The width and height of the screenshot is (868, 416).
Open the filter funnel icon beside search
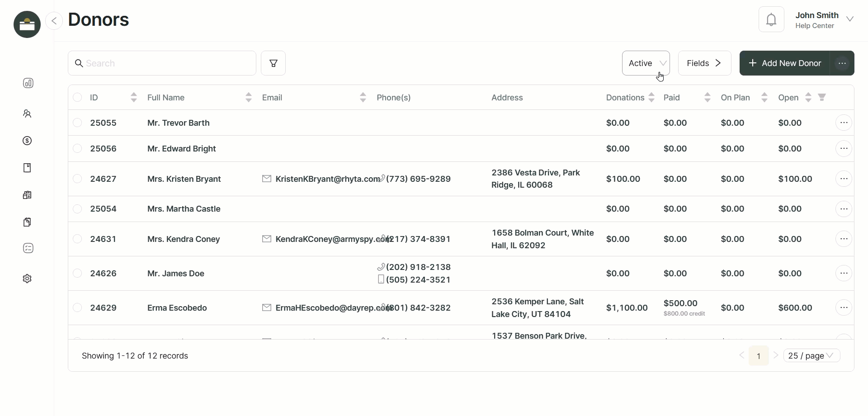click(273, 63)
